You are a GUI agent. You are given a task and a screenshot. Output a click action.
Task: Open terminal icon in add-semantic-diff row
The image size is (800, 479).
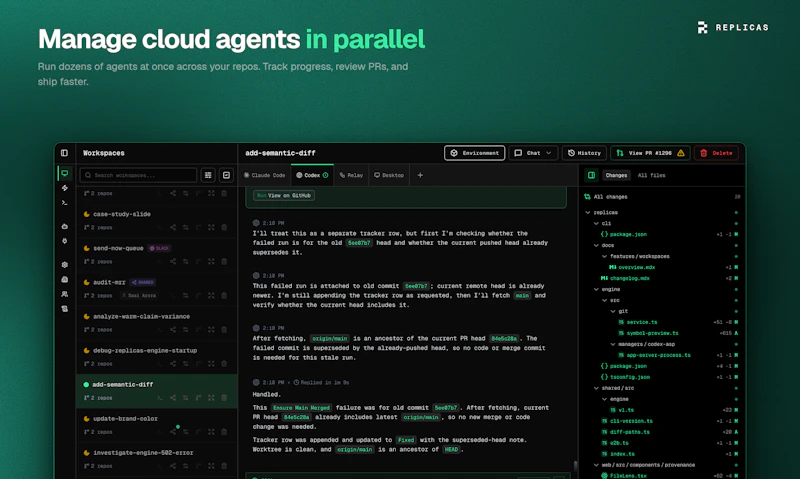point(160,398)
